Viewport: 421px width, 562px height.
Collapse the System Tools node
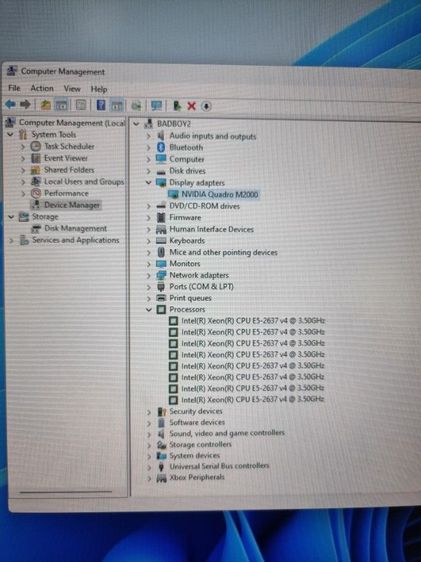[x=10, y=134]
